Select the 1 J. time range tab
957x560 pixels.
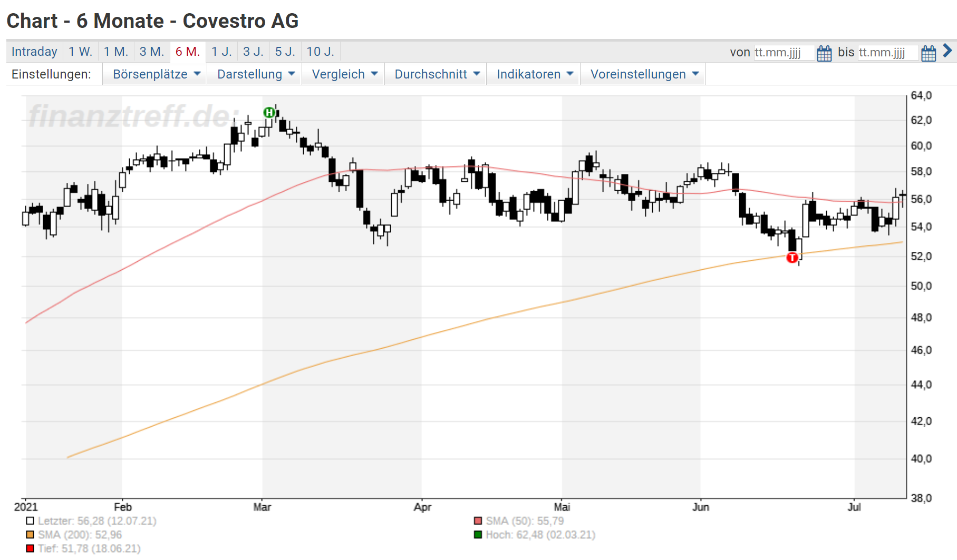tap(221, 52)
